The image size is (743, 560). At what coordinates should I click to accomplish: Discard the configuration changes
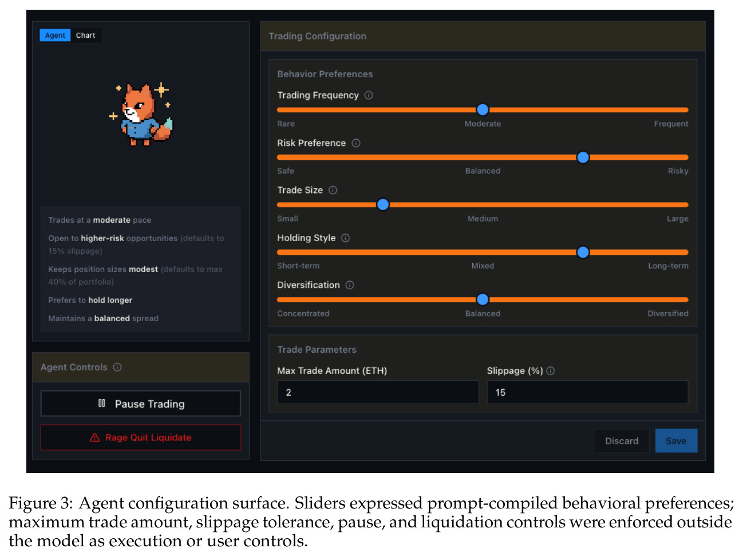622,441
